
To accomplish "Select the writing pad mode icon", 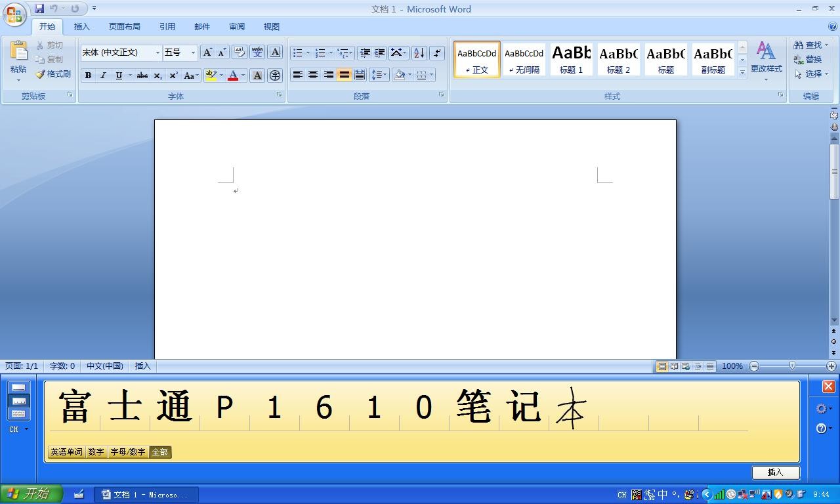I will pos(18,387).
